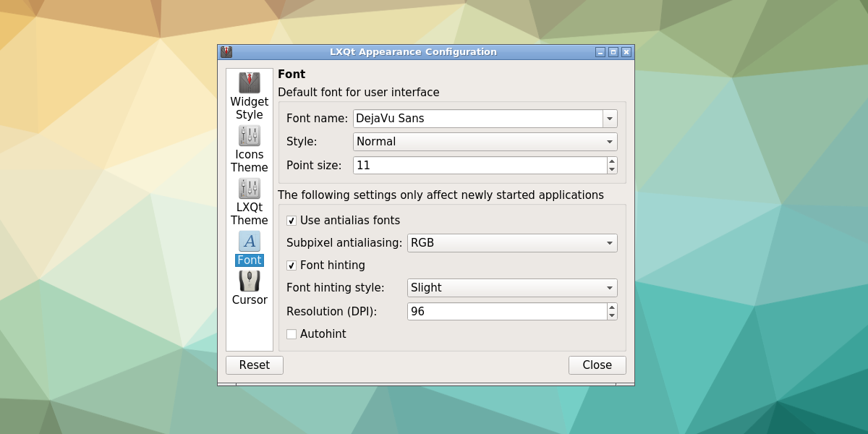Click the 'Point size:' label
The height and width of the screenshot is (434, 868).
(x=314, y=166)
